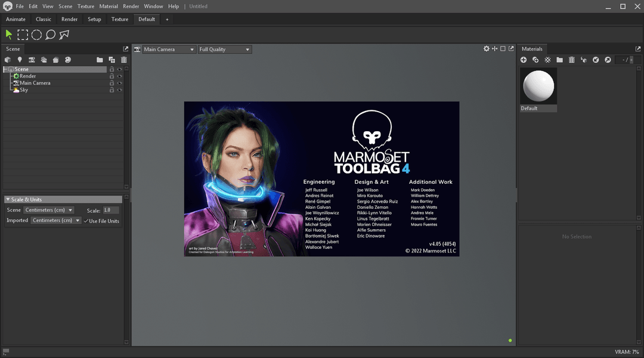
Task: Select the rectangular marquee selection tool
Action: (23, 35)
